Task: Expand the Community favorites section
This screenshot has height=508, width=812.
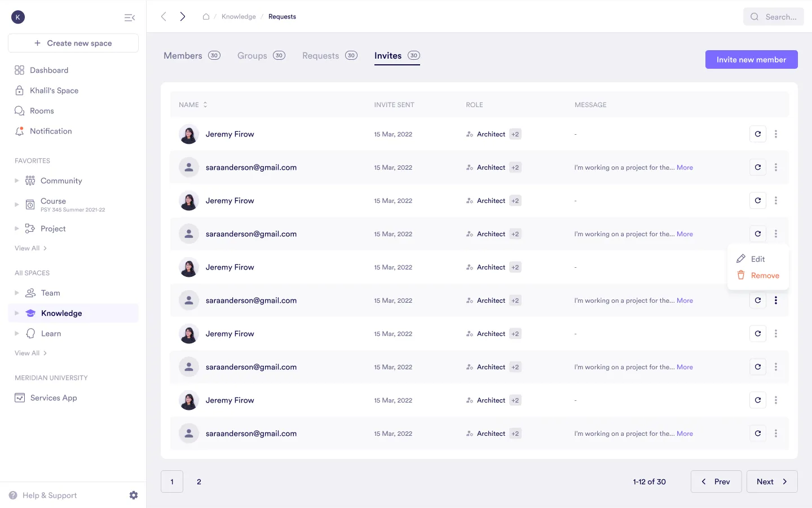Action: [17, 180]
